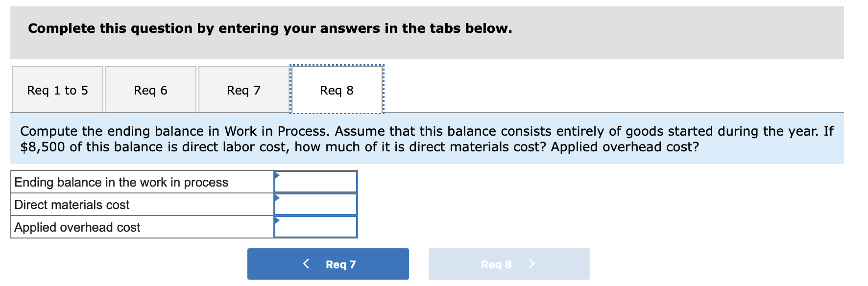The image size is (868, 286).
Task: Click the Req 7 navigation button
Action: coord(328,264)
